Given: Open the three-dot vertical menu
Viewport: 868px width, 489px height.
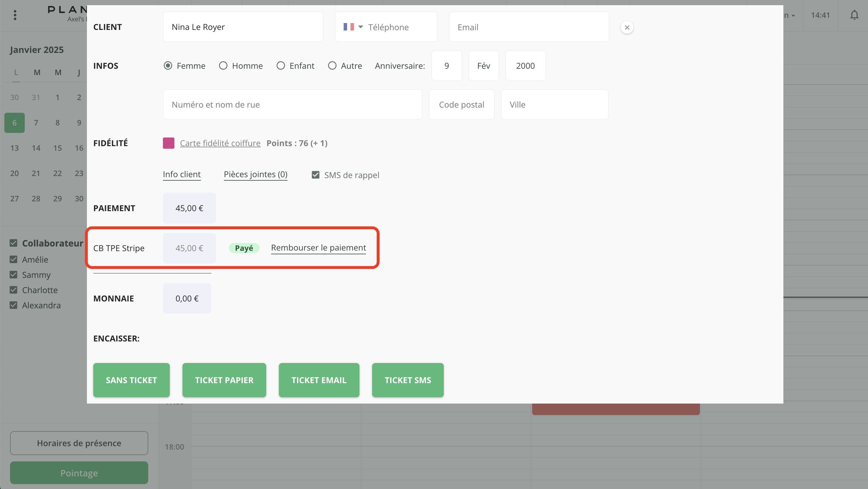Looking at the screenshot, I should (15, 15).
